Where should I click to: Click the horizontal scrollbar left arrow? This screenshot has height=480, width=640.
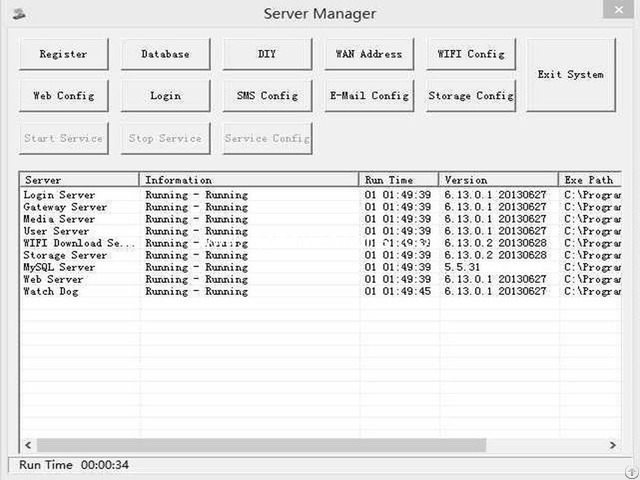point(28,445)
